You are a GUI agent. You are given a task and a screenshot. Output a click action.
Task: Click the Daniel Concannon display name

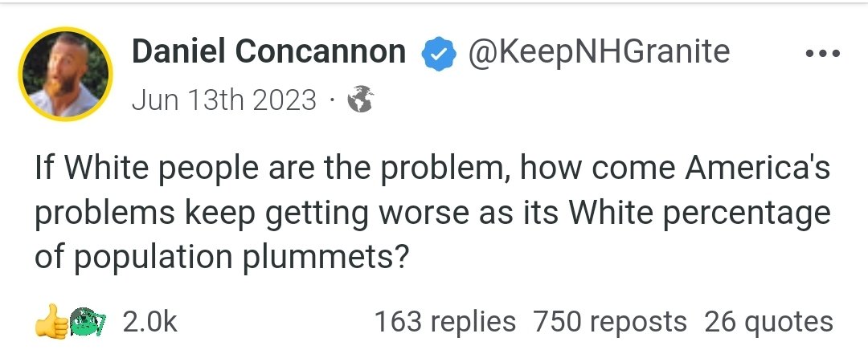(x=269, y=53)
